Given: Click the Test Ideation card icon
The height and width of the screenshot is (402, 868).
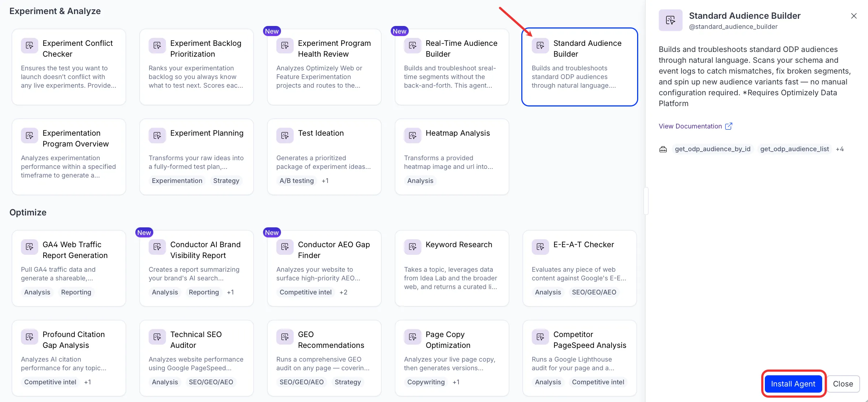Looking at the screenshot, I should click(285, 135).
